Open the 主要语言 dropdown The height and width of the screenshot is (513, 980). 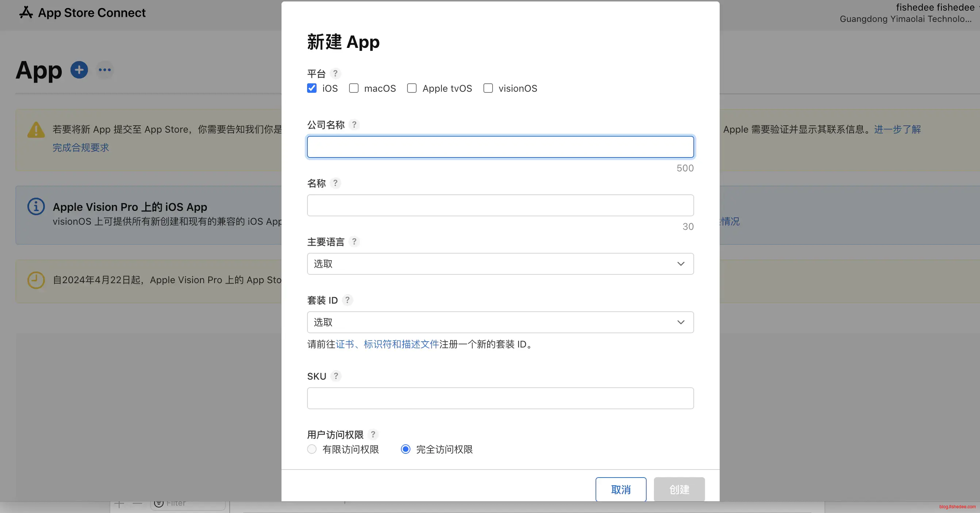tap(500, 264)
